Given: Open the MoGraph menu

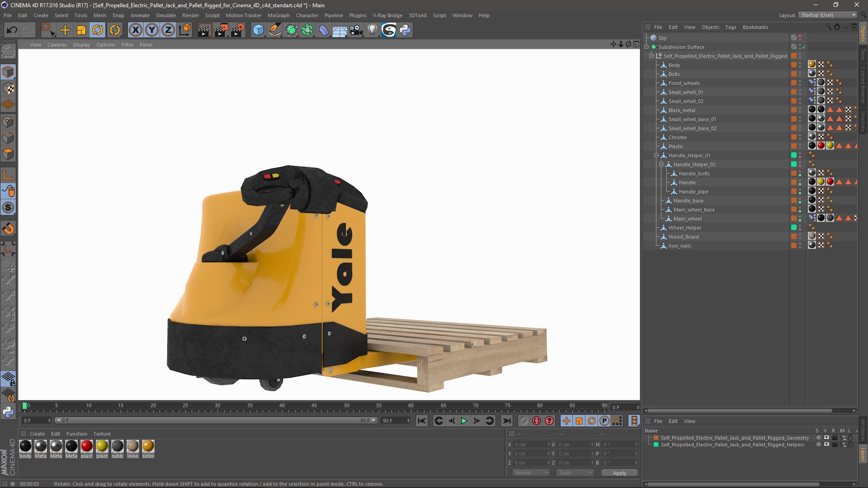Looking at the screenshot, I should (x=278, y=15).
